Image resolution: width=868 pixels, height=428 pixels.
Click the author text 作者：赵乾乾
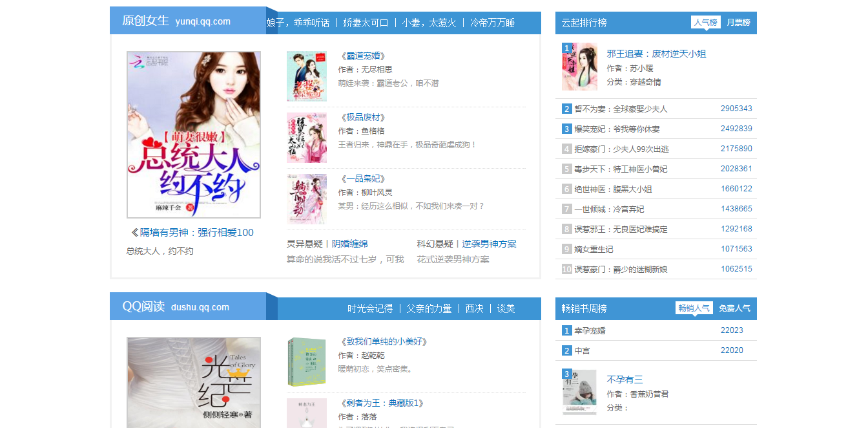click(x=361, y=356)
